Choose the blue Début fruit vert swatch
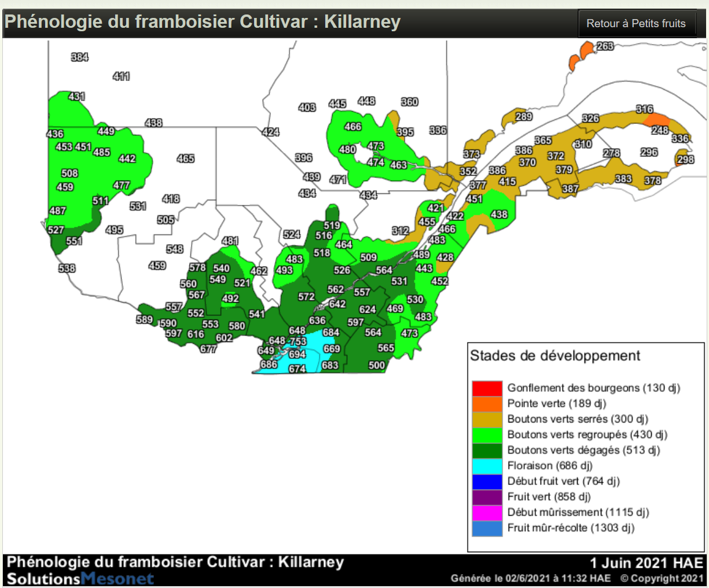The image size is (709, 588). pyautogui.click(x=487, y=482)
